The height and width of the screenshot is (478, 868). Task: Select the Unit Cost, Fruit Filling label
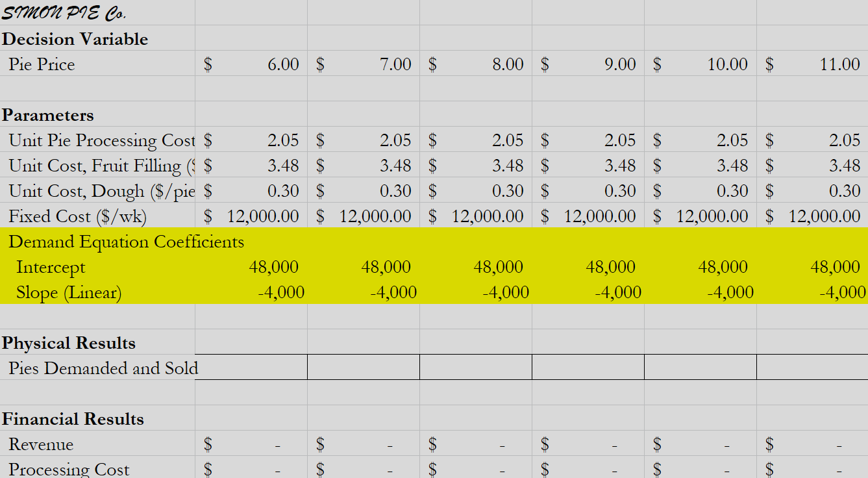(102, 166)
